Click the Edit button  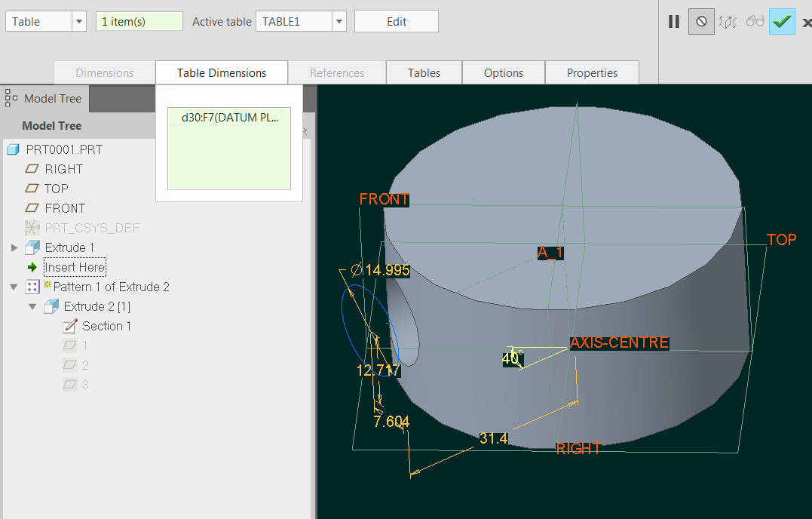pos(396,21)
